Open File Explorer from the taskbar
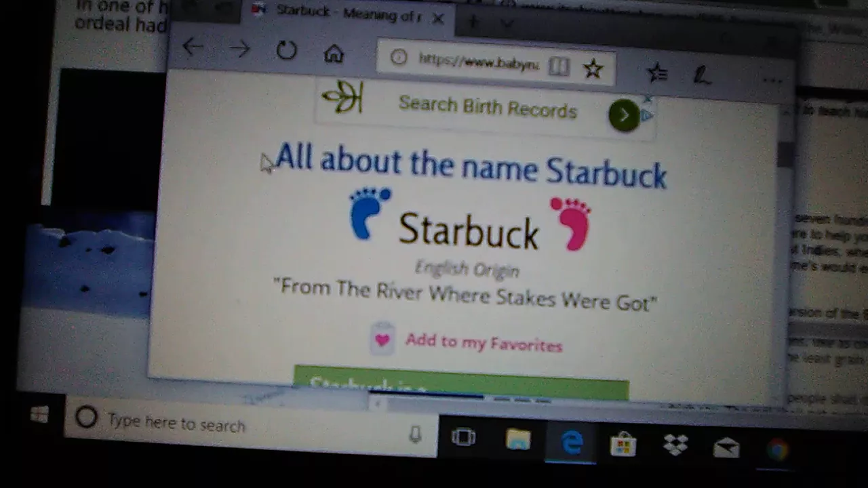This screenshot has height=488, width=868. [518, 441]
